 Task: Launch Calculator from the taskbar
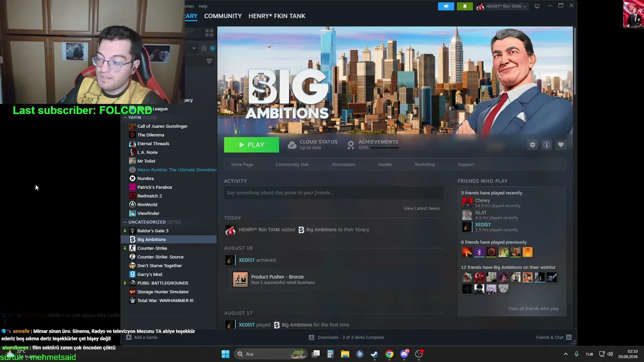click(x=331, y=354)
